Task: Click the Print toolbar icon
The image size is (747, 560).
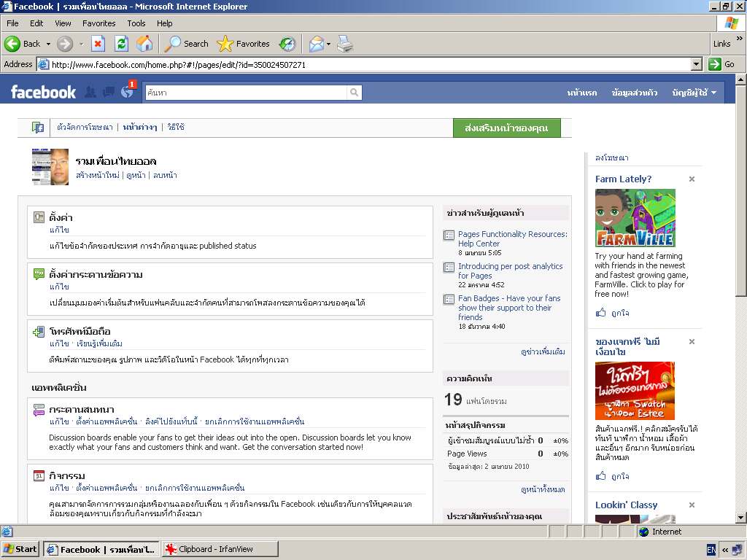Action: (x=345, y=44)
